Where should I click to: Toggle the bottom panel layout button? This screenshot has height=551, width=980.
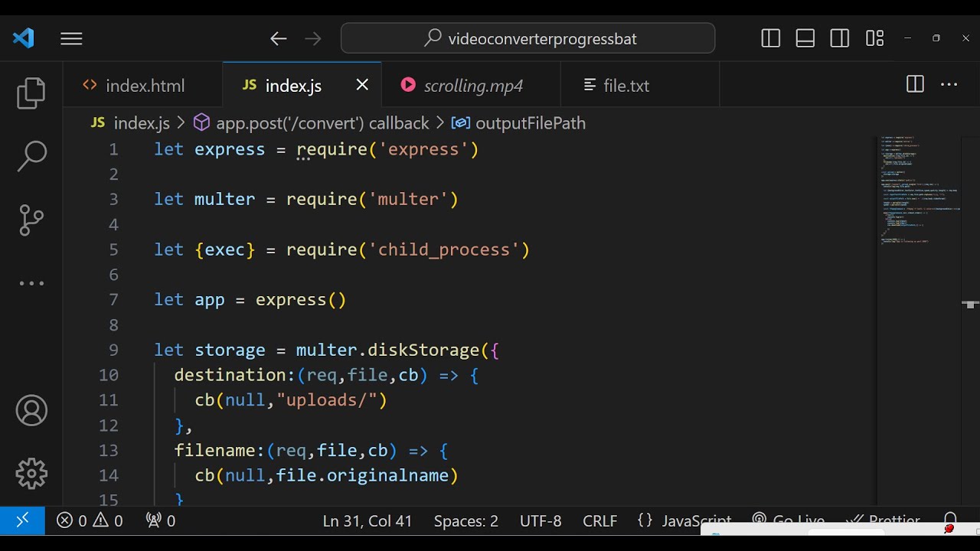(x=805, y=38)
